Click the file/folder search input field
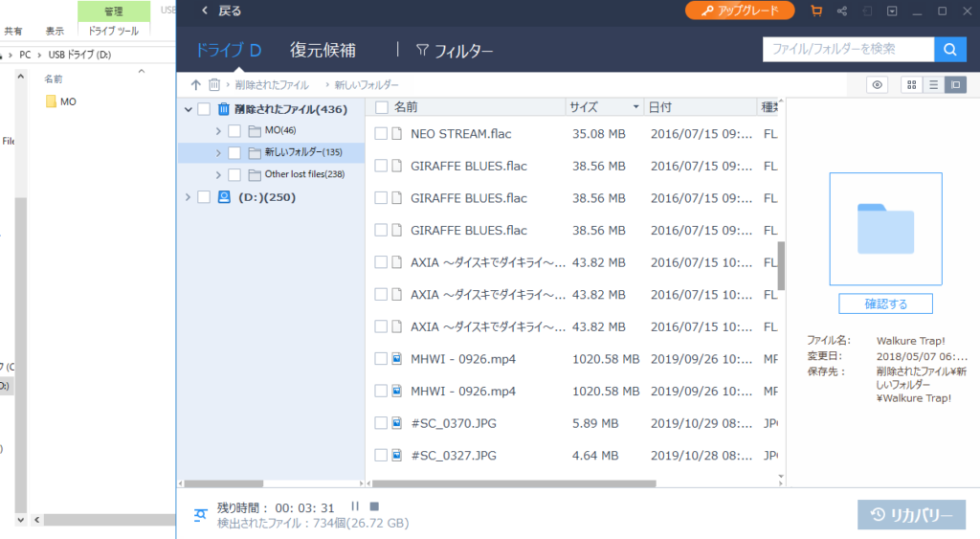 847,50
